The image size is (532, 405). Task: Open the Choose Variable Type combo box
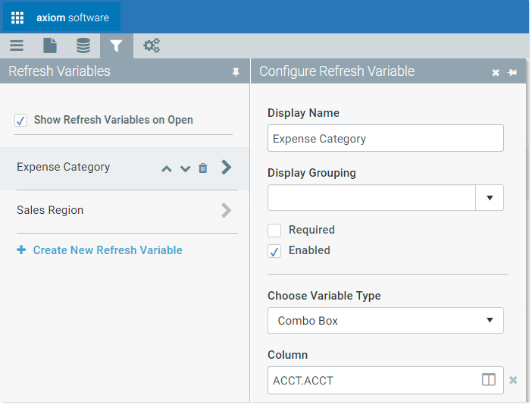[x=386, y=321]
